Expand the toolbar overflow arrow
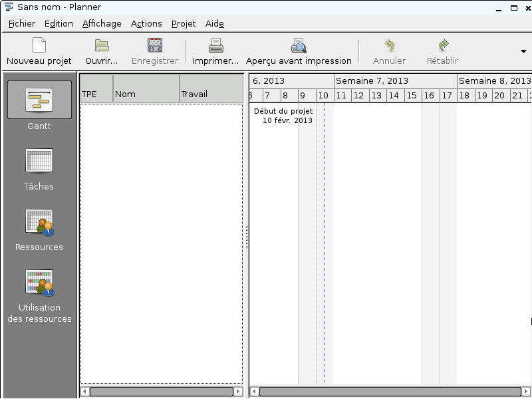This screenshot has height=399, width=532. [x=523, y=51]
